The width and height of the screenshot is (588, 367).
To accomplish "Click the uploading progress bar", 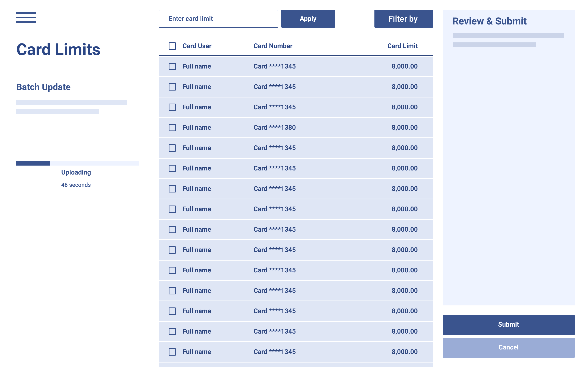I will 77,163.
